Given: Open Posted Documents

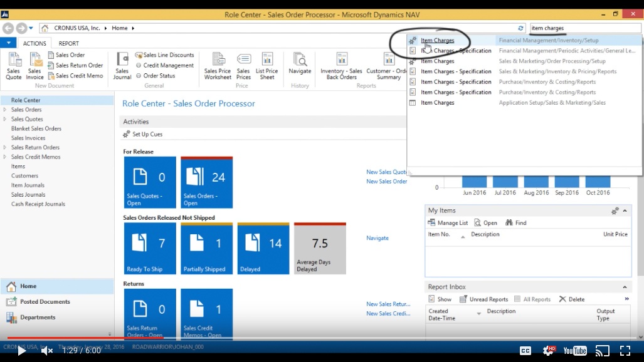Looking at the screenshot, I should pyautogui.click(x=57, y=302).
